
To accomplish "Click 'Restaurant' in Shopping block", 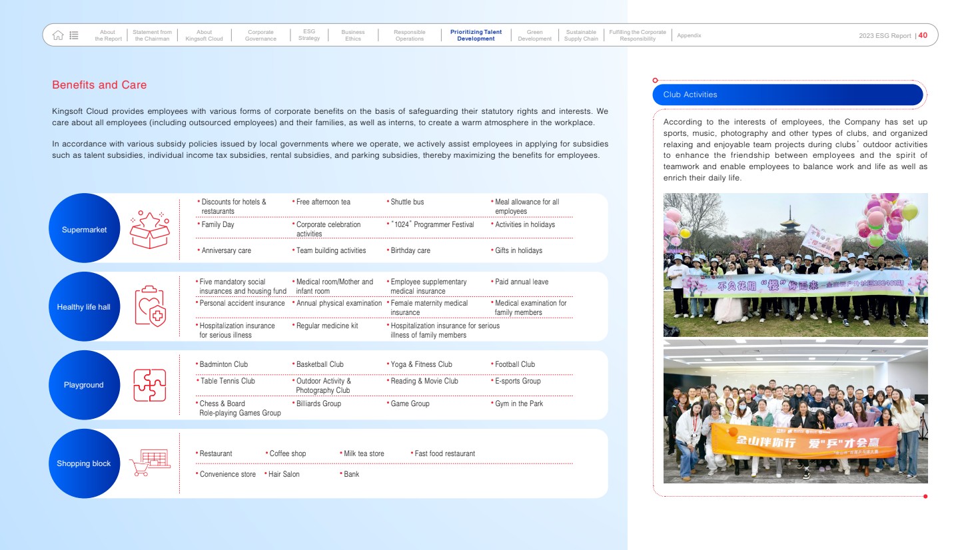I will coord(216,453).
